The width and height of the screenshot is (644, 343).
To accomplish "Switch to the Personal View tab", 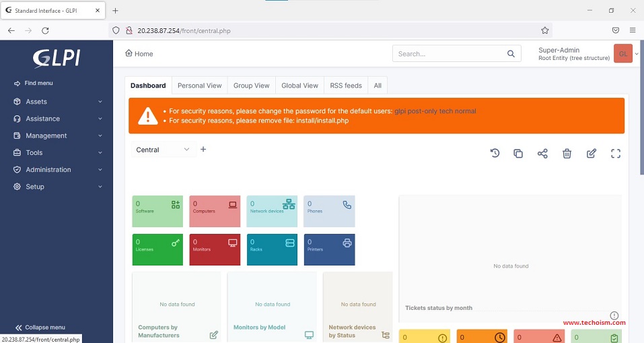I will pos(200,86).
